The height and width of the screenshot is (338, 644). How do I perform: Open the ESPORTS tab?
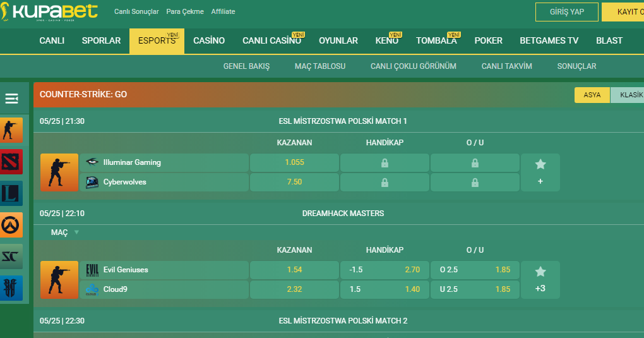[x=157, y=40]
